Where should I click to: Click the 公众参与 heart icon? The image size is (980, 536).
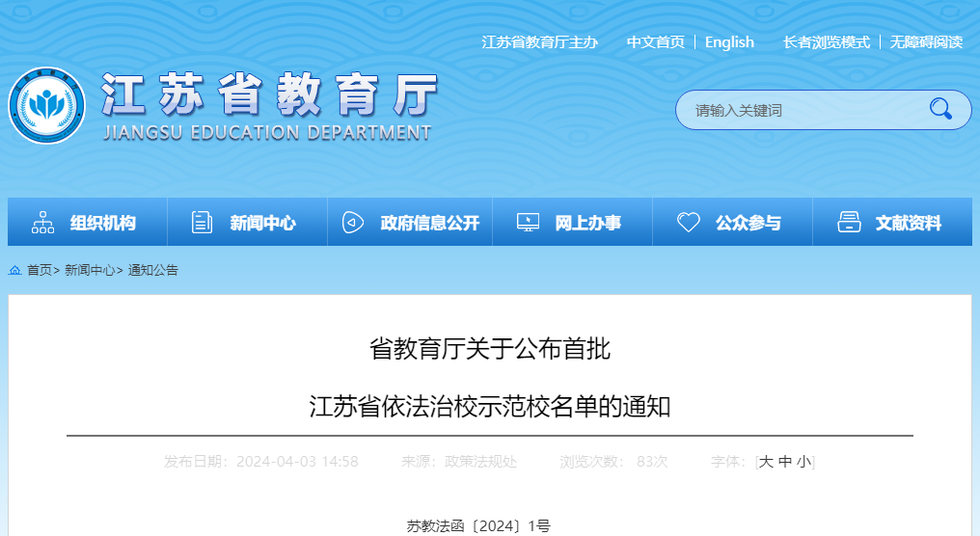[688, 223]
